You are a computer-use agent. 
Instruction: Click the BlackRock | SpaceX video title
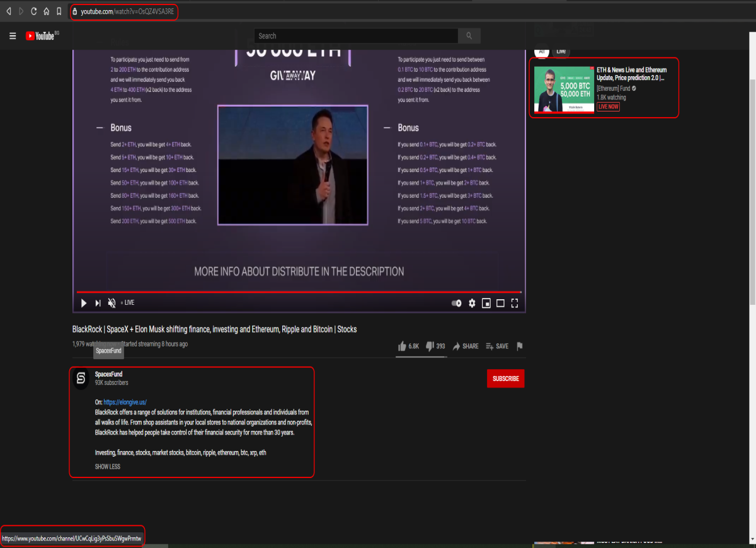(x=215, y=329)
